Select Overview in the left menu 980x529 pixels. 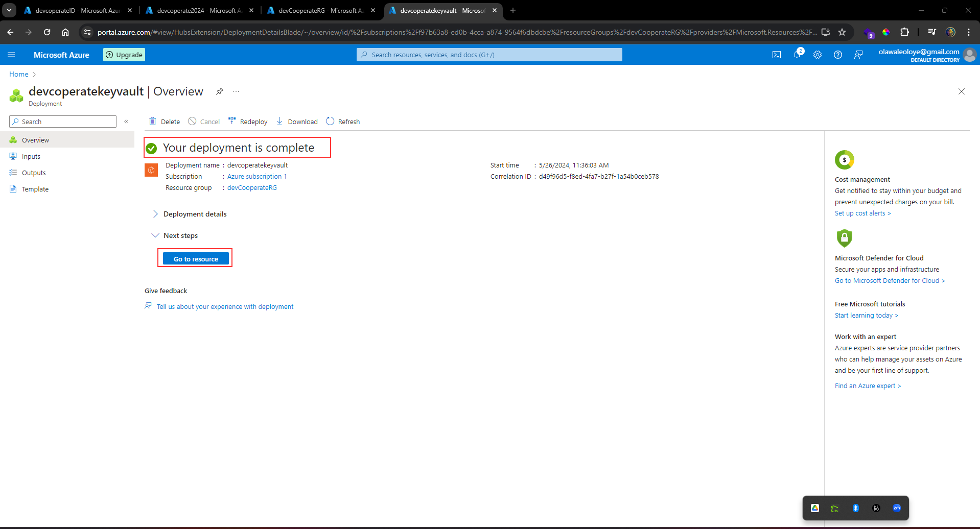click(x=67, y=140)
